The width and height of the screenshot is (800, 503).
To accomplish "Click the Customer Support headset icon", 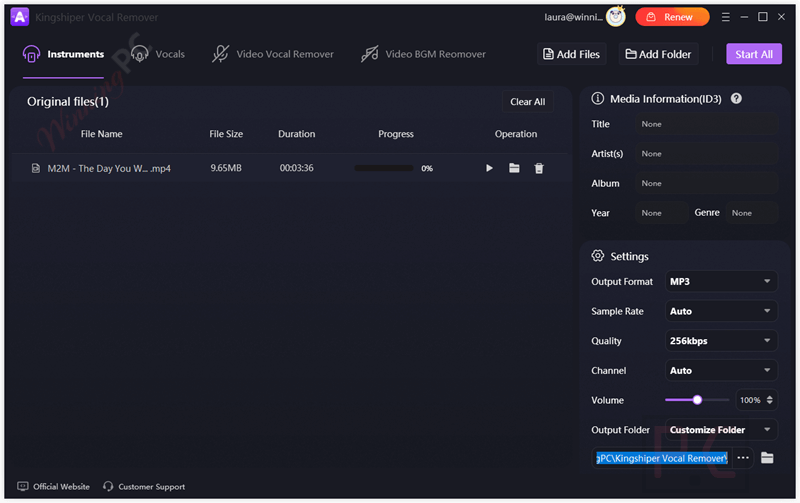I will coord(108,486).
